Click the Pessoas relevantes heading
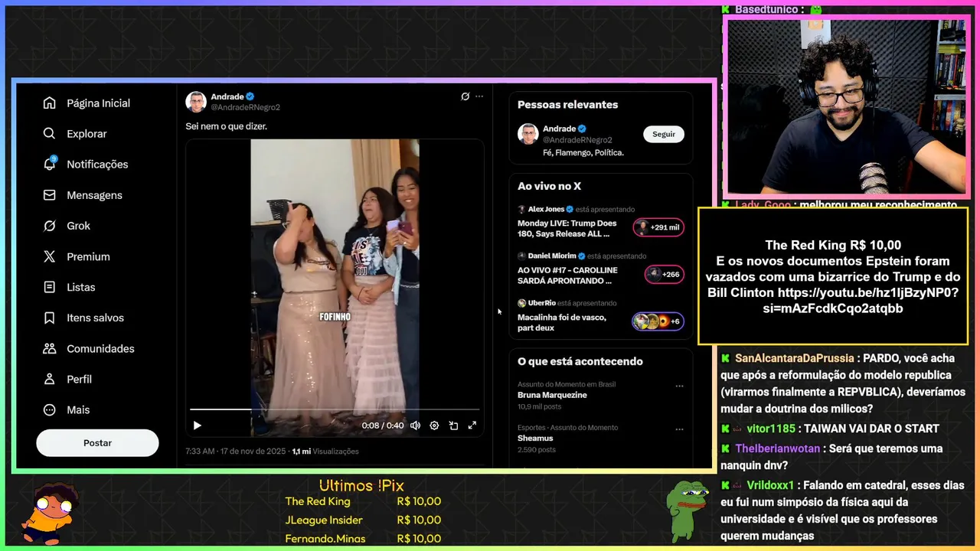 coord(567,105)
